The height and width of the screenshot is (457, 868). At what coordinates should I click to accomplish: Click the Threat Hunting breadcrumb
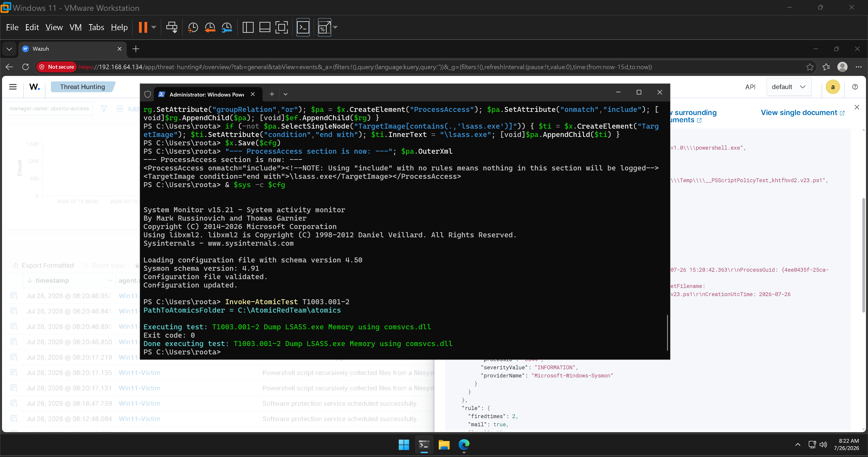83,87
